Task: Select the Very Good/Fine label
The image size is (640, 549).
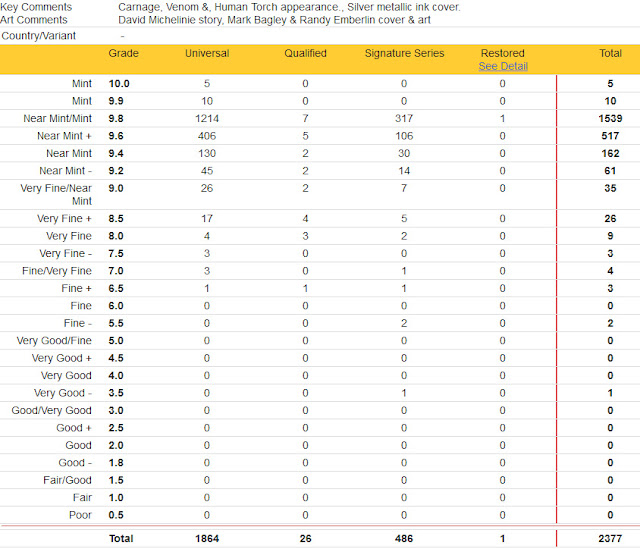Action: (54, 341)
